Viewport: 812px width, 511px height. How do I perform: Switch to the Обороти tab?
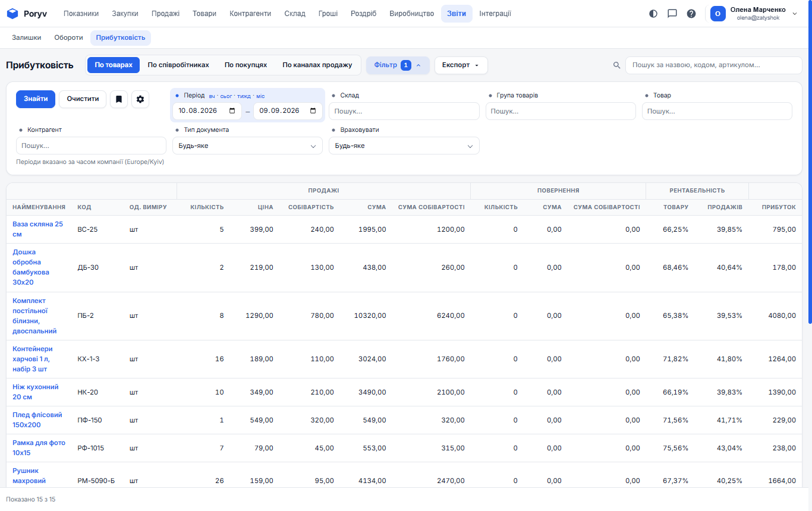click(68, 37)
